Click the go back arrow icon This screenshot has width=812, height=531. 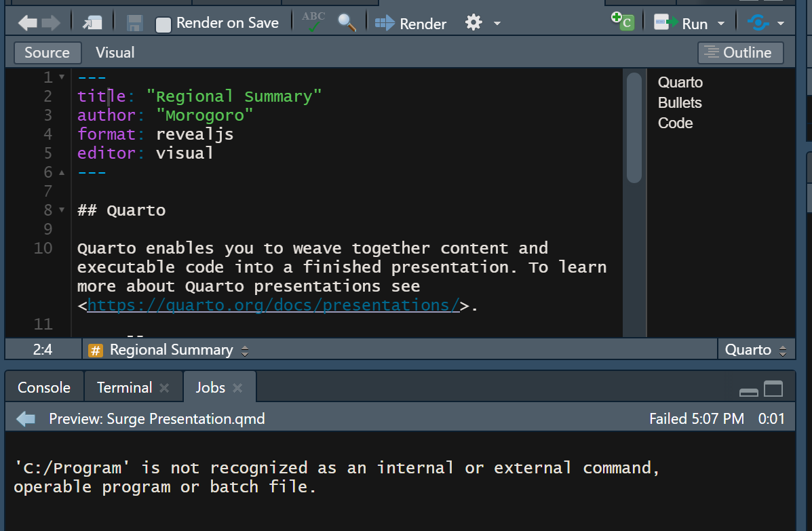(26, 23)
